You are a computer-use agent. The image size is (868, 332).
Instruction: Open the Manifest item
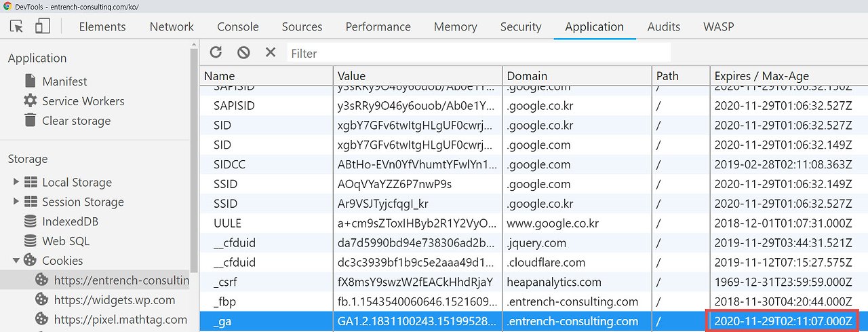pyautogui.click(x=56, y=81)
